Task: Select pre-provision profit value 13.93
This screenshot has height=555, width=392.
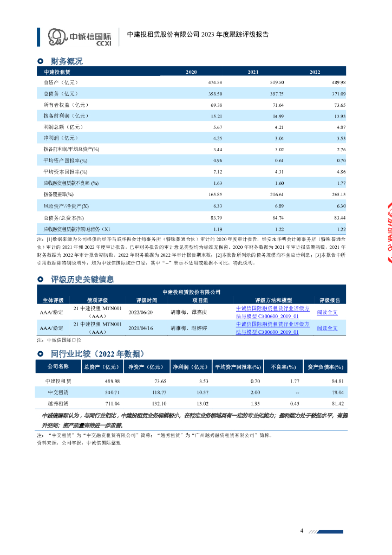Action: (340, 116)
